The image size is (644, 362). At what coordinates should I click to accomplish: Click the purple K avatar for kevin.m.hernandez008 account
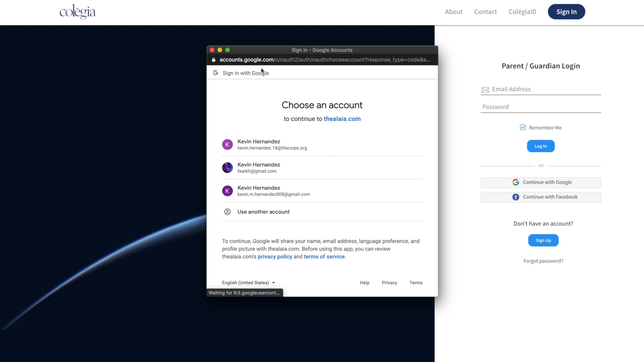227,191
